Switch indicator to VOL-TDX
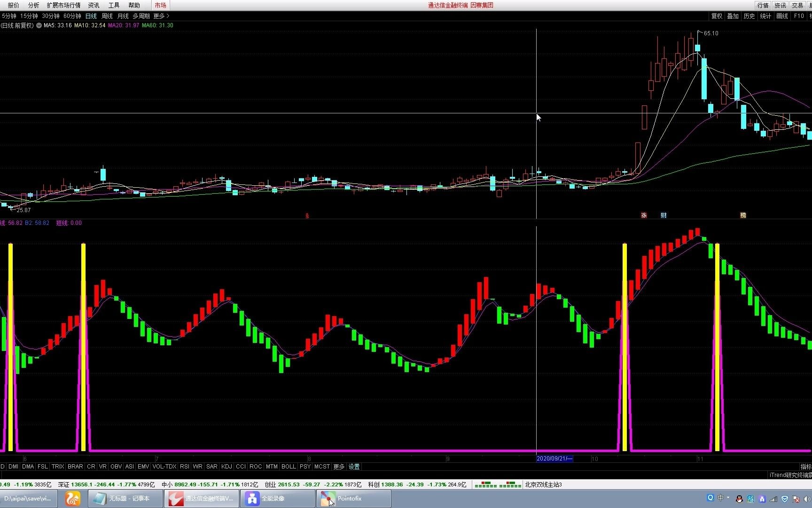Viewport: 812px width, 508px height. pyautogui.click(x=164, y=467)
